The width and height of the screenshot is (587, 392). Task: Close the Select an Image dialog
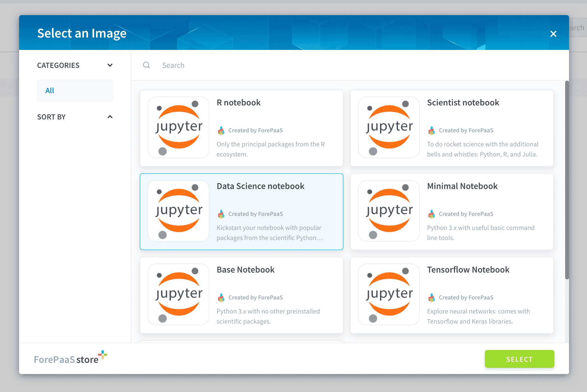(x=553, y=34)
